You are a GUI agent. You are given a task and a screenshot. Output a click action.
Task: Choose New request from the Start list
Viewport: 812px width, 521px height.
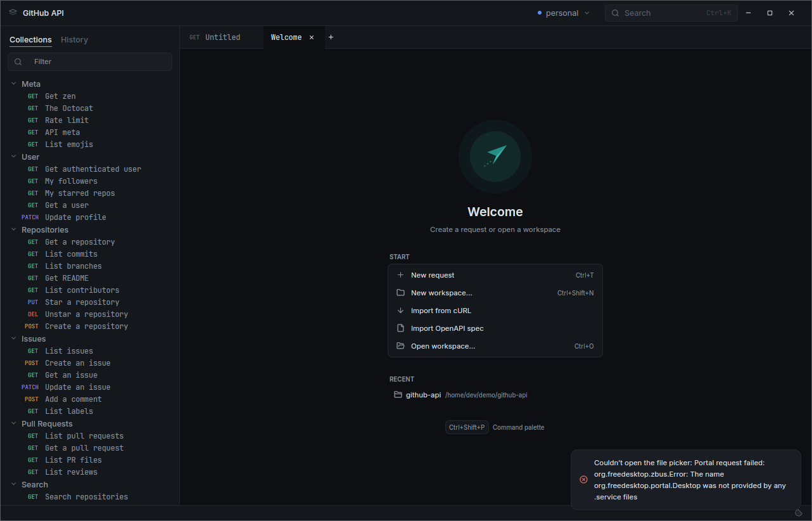tap(495, 275)
